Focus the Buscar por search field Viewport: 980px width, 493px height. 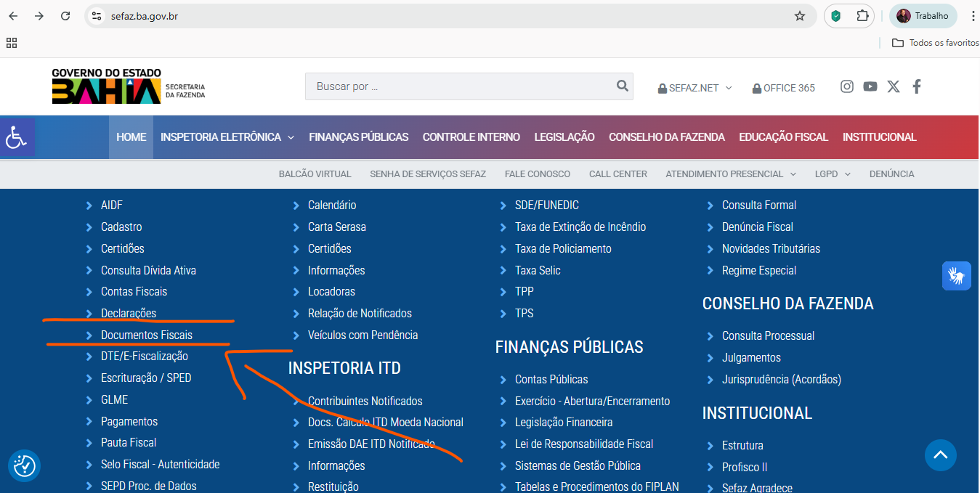pyautogui.click(x=459, y=86)
